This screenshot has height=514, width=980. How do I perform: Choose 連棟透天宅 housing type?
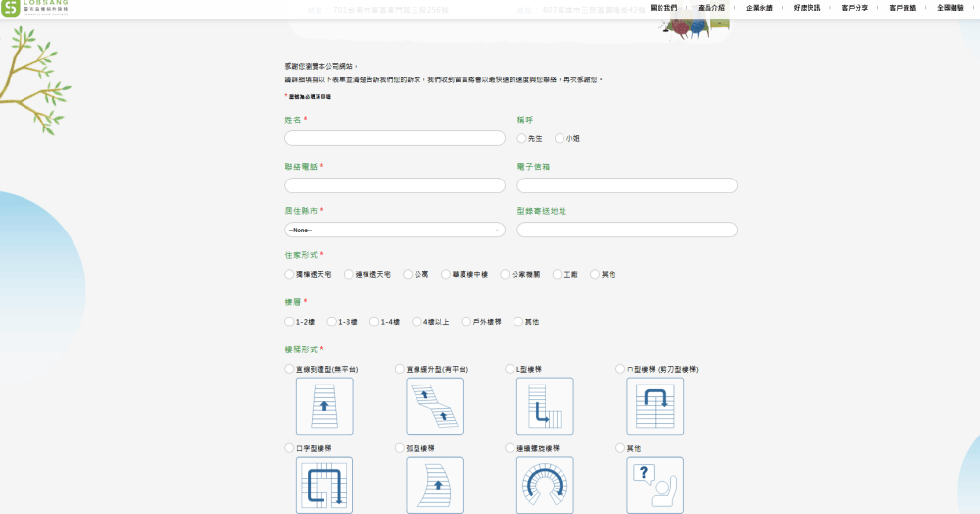(x=348, y=274)
